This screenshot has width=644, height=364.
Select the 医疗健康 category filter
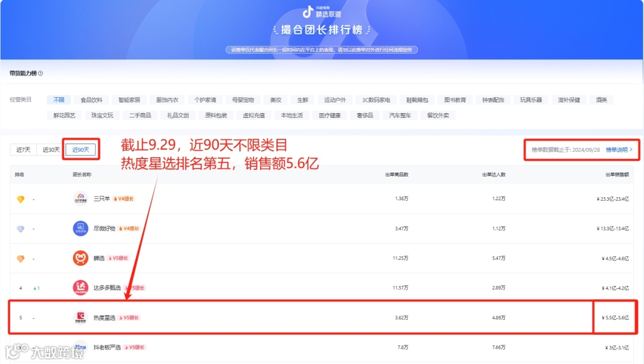[x=330, y=116]
